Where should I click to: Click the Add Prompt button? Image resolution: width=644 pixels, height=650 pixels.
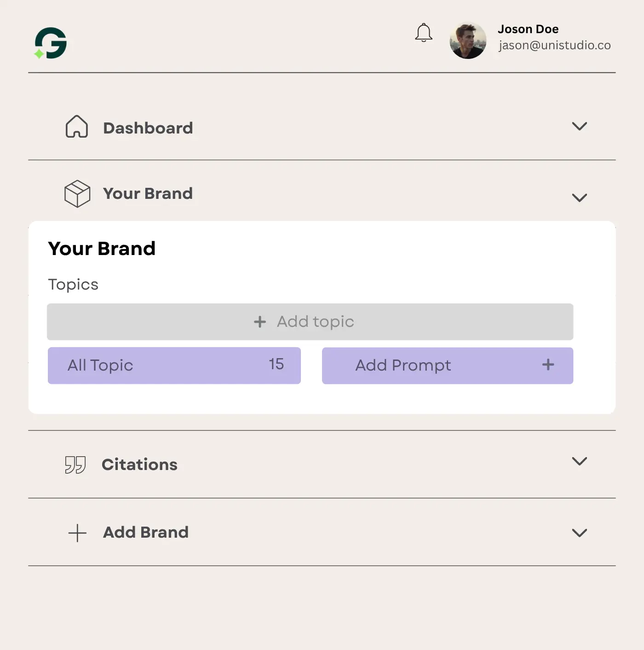(403, 366)
